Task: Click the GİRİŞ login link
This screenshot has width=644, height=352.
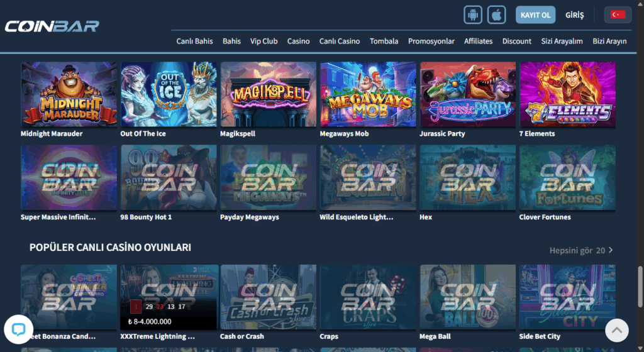Action: pos(574,15)
